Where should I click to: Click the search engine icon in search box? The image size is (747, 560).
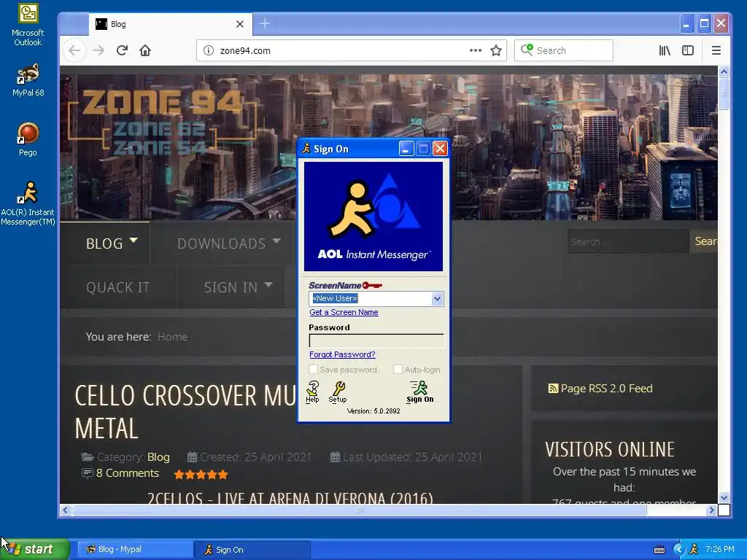coord(527,50)
